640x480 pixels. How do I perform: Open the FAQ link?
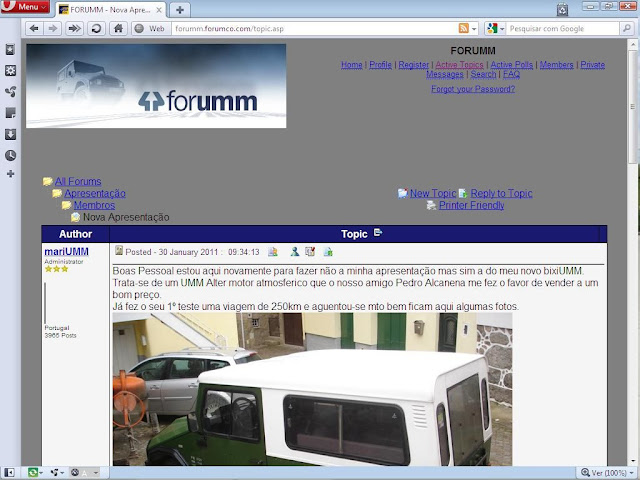(511, 74)
